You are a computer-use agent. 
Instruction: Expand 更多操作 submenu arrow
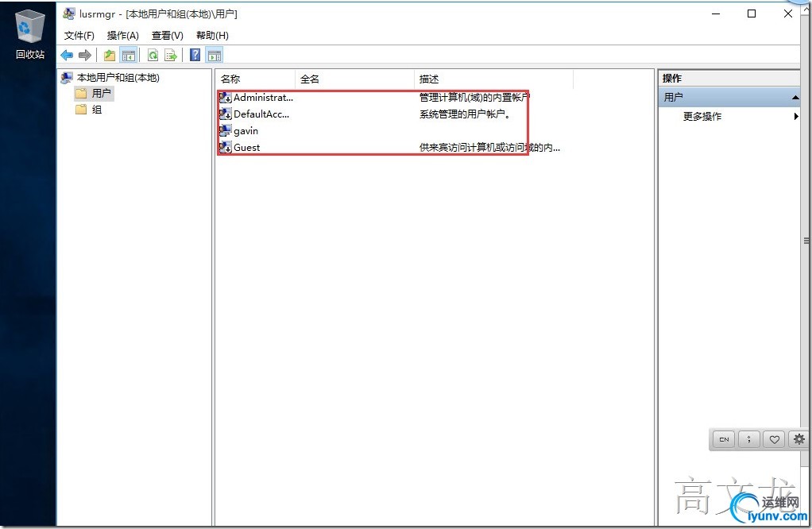796,117
